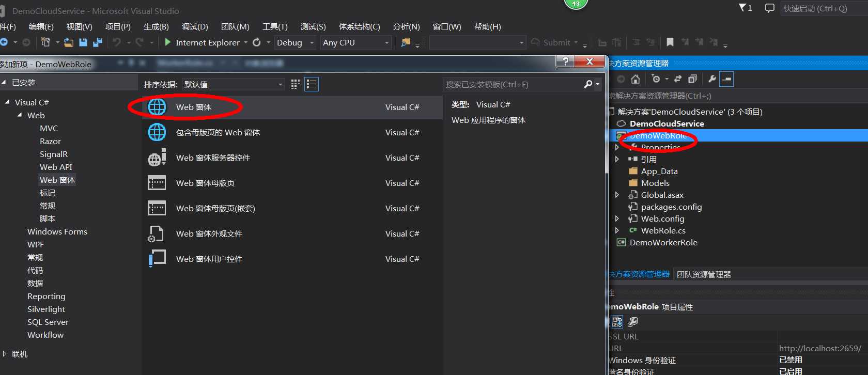Click Preview Selected Items icon in Solution Explorer
Screen dimensions: 868x375
726,79
